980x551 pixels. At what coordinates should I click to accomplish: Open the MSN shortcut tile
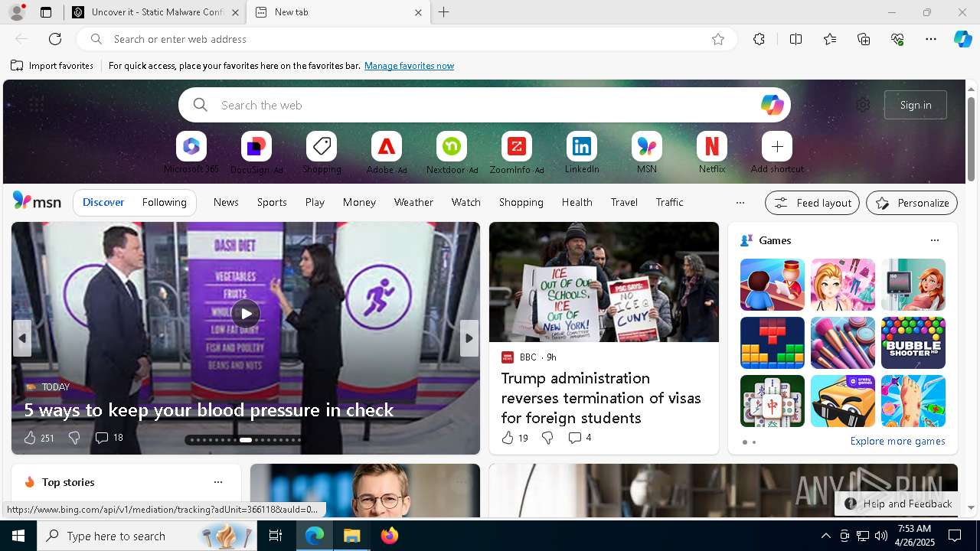[647, 146]
